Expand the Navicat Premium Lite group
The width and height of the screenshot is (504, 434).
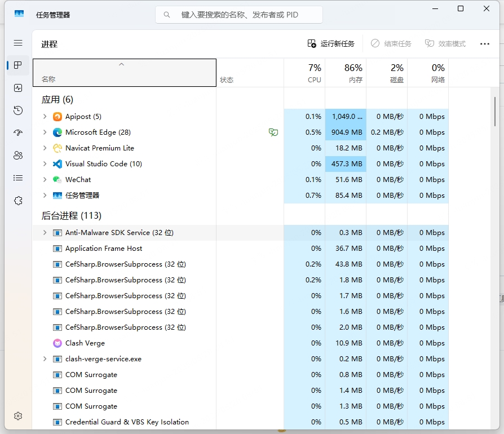[x=45, y=148]
